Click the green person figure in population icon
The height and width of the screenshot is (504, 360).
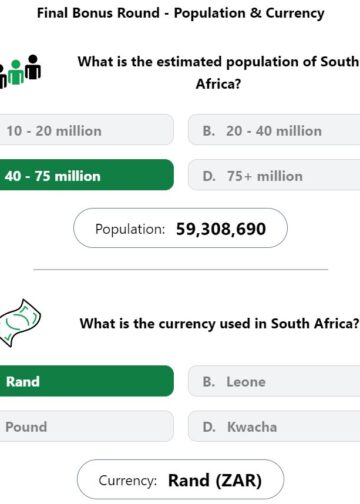click(16, 72)
